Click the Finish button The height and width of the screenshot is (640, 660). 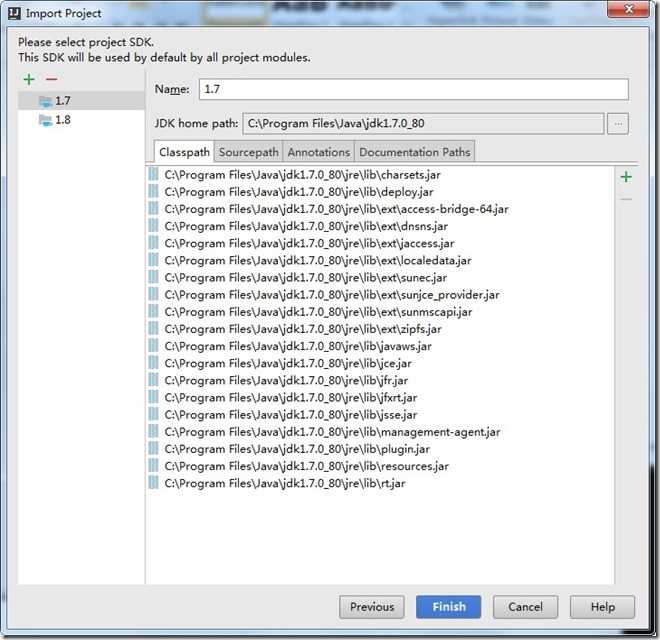(x=448, y=607)
